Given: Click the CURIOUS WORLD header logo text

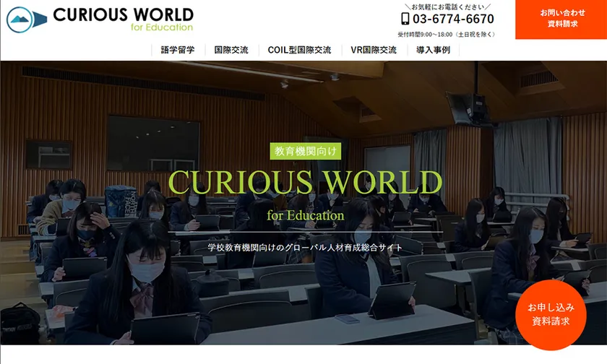Looking at the screenshot, I should (x=123, y=14).
